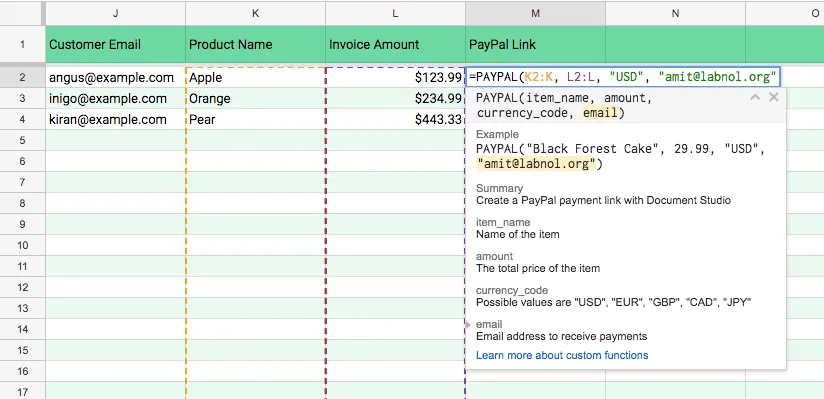Viewport: 824px width, 399px height.
Task: Select the Apple product cell
Action: click(255, 77)
